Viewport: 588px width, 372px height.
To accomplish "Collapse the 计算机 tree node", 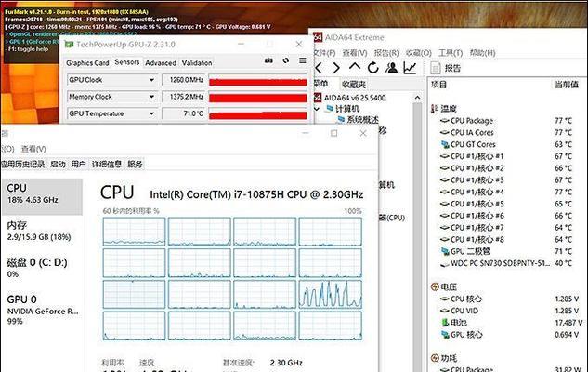I will pos(317,109).
